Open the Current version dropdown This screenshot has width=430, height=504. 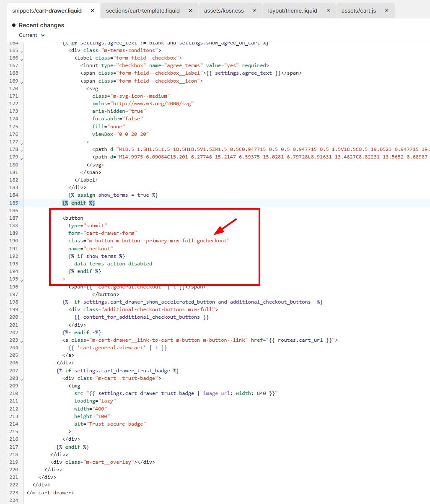pyautogui.click(x=32, y=35)
